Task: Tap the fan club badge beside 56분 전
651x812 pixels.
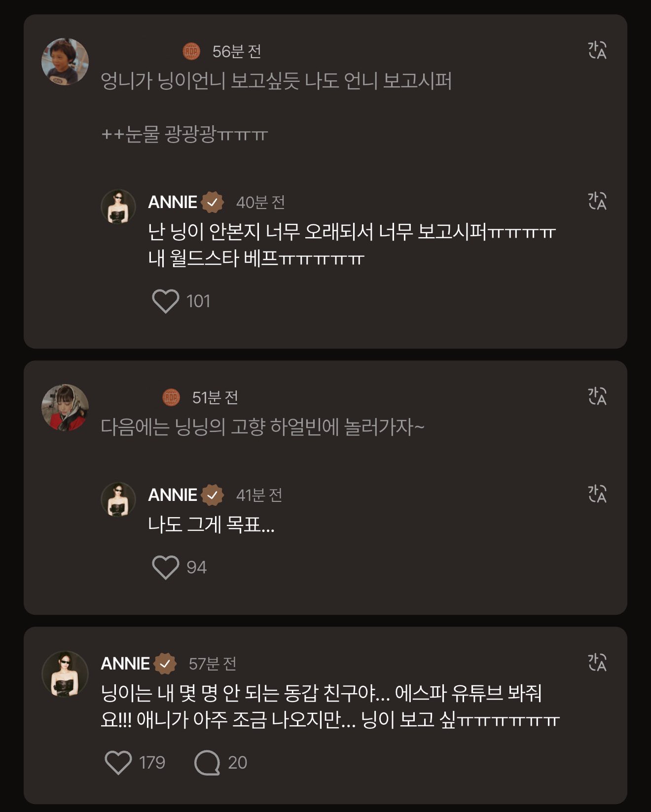Action: (x=191, y=51)
